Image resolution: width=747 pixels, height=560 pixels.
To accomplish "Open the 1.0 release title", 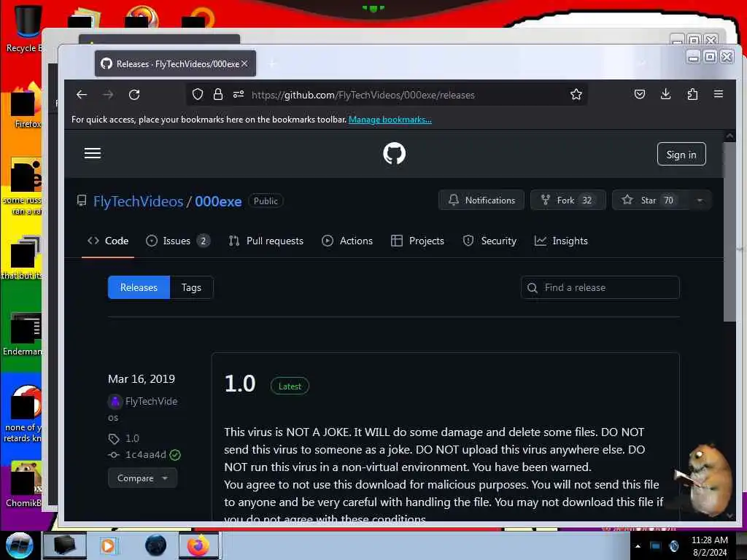I will [240, 384].
